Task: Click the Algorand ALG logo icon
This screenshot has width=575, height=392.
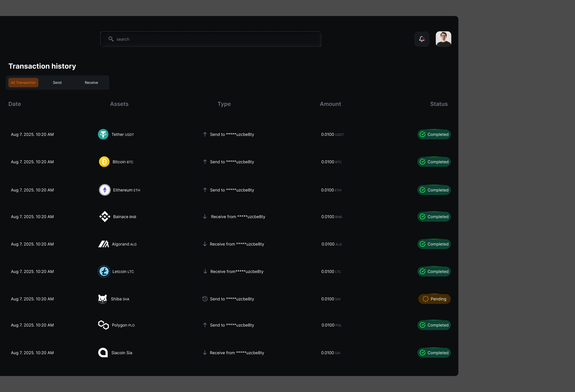Action: tap(103, 244)
